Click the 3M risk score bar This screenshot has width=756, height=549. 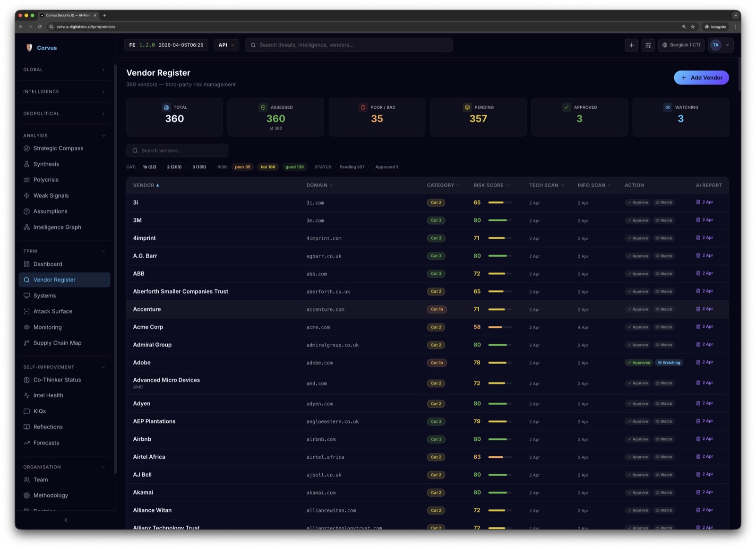[500, 220]
